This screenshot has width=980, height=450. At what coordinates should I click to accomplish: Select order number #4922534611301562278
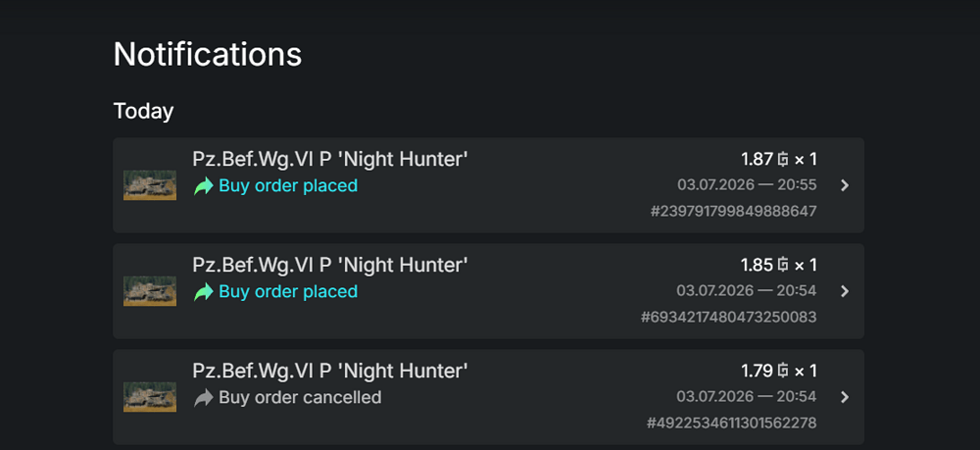[x=731, y=424]
